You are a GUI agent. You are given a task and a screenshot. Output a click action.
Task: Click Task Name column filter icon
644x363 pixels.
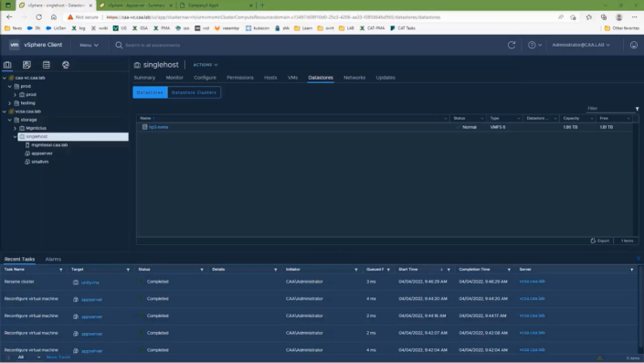coord(61,270)
